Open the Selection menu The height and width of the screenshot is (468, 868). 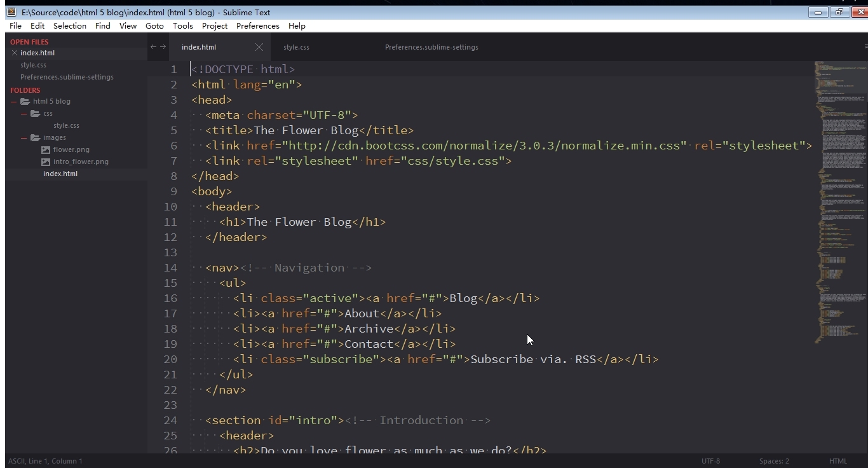(70, 26)
